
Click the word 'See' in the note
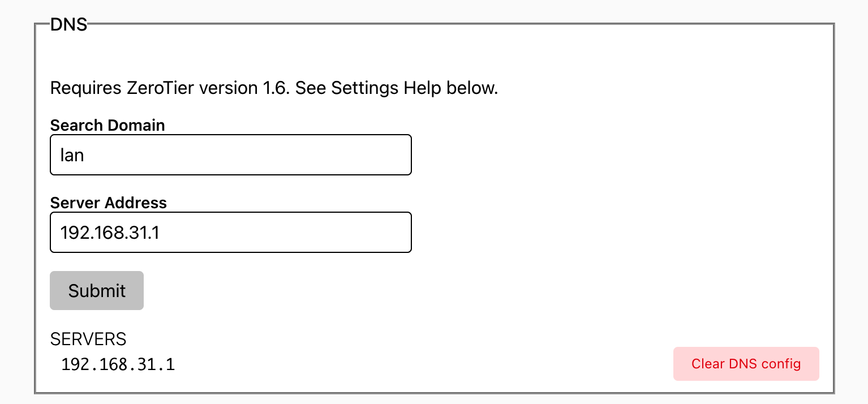(311, 88)
